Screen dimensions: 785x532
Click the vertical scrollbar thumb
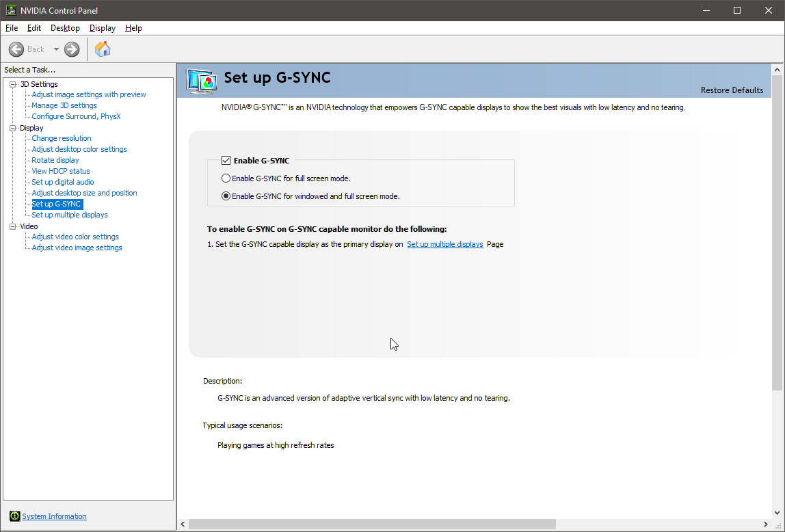point(777,233)
